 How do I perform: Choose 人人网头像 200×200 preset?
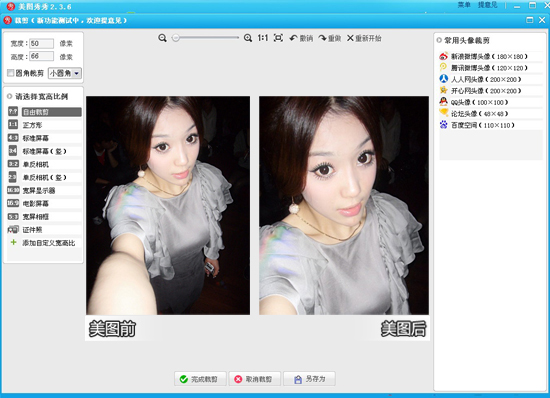click(x=490, y=79)
